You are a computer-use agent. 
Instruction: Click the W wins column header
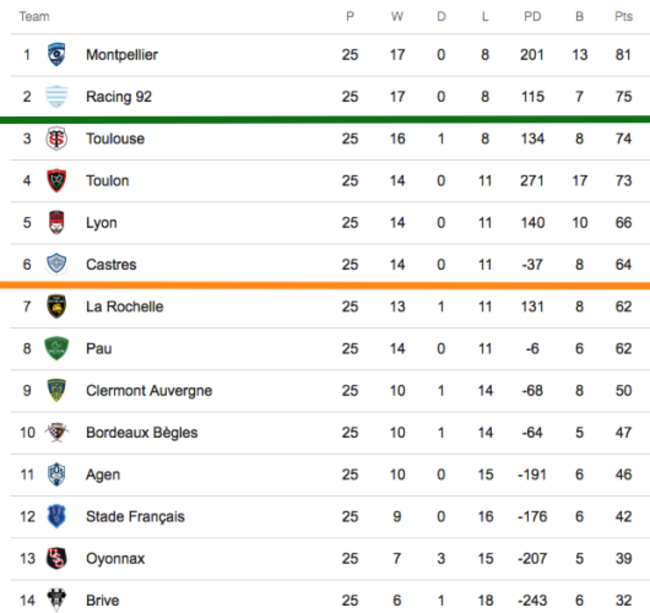pos(397,17)
